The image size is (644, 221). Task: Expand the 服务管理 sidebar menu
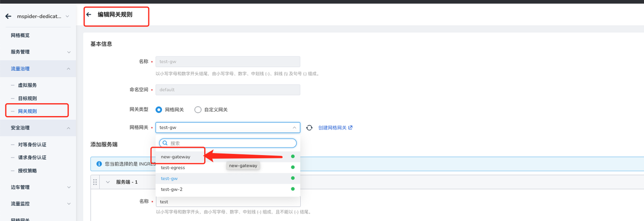pos(68,52)
